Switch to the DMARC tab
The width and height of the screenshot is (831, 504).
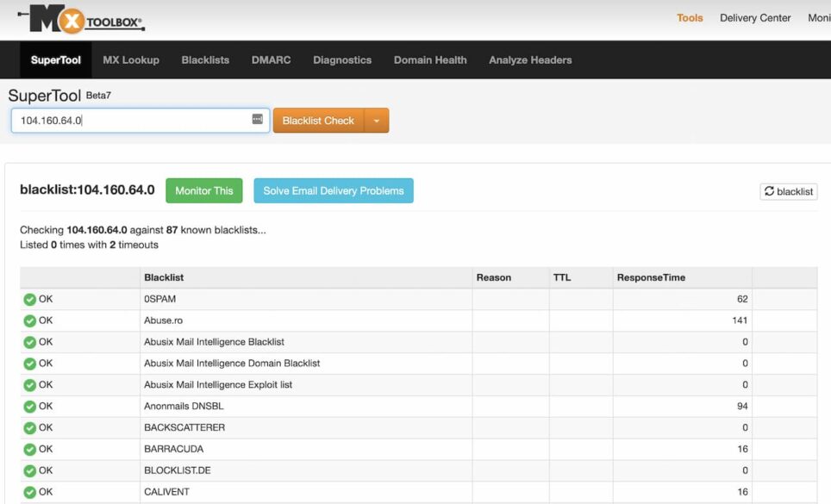[x=271, y=60]
